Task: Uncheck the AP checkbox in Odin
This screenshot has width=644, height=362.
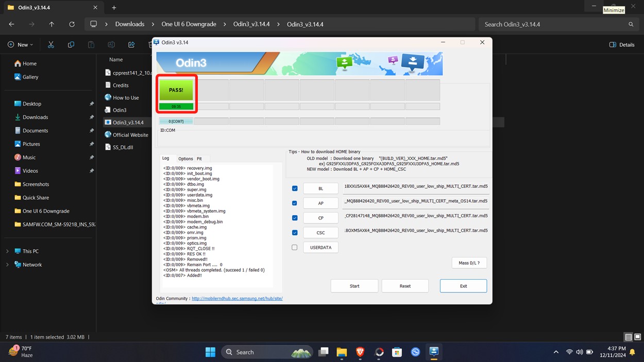Action: [294, 203]
